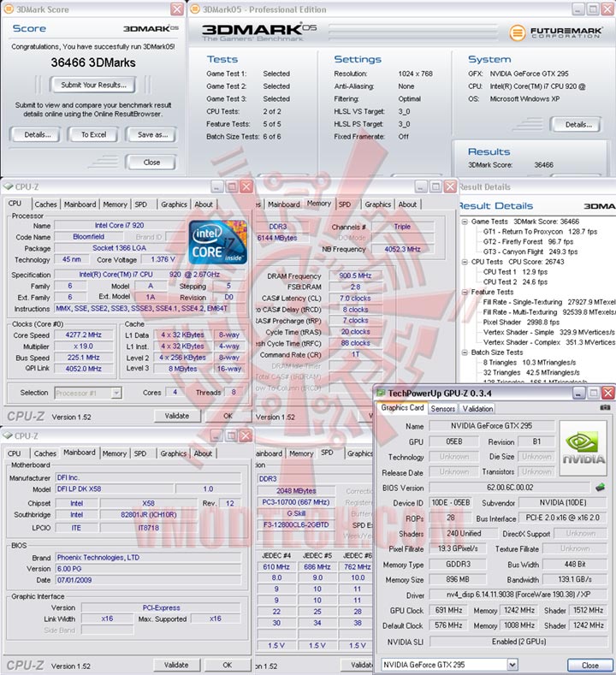Collapse the Feature Tests tree node
This screenshot has width=616, height=675.
click(x=465, y=292)
